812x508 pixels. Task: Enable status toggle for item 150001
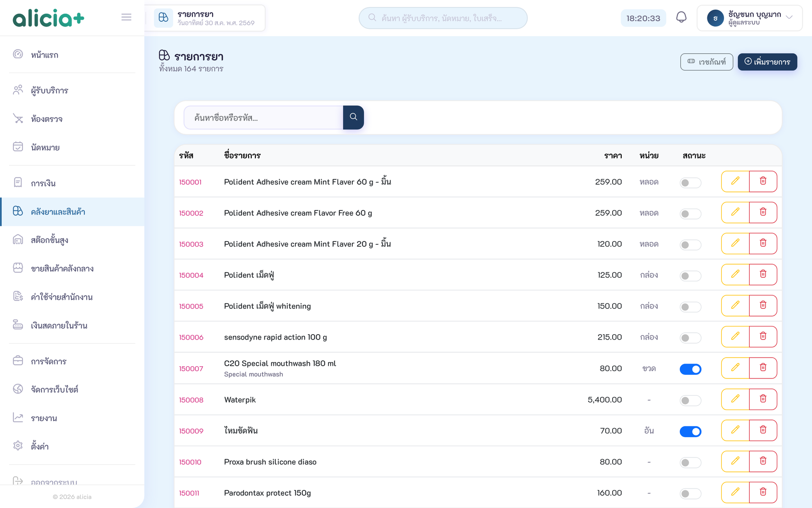[x=690, y=183]
